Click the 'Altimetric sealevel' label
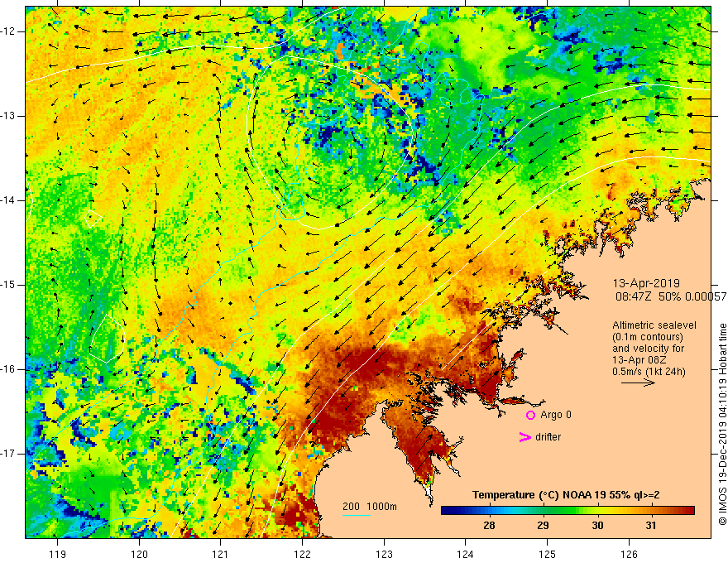Viewport: 728px width, 563px height. pyautogui.click(x=654, y=325)
